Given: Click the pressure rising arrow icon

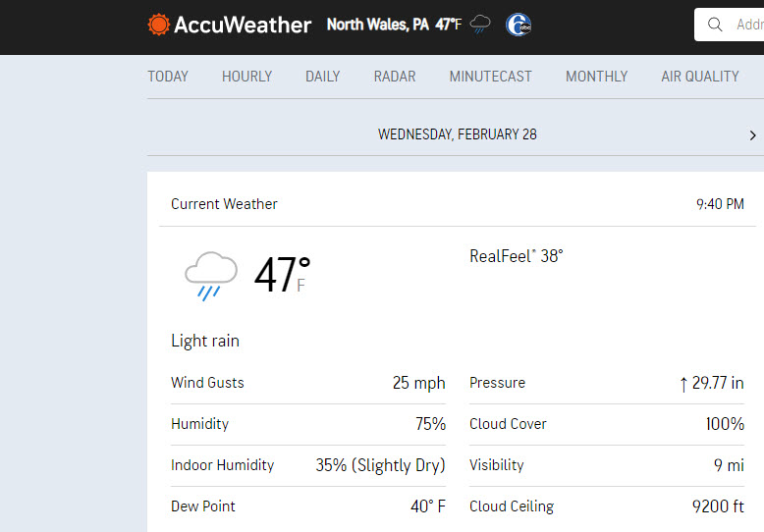Looking at the screenshot, I should (683, 384).
